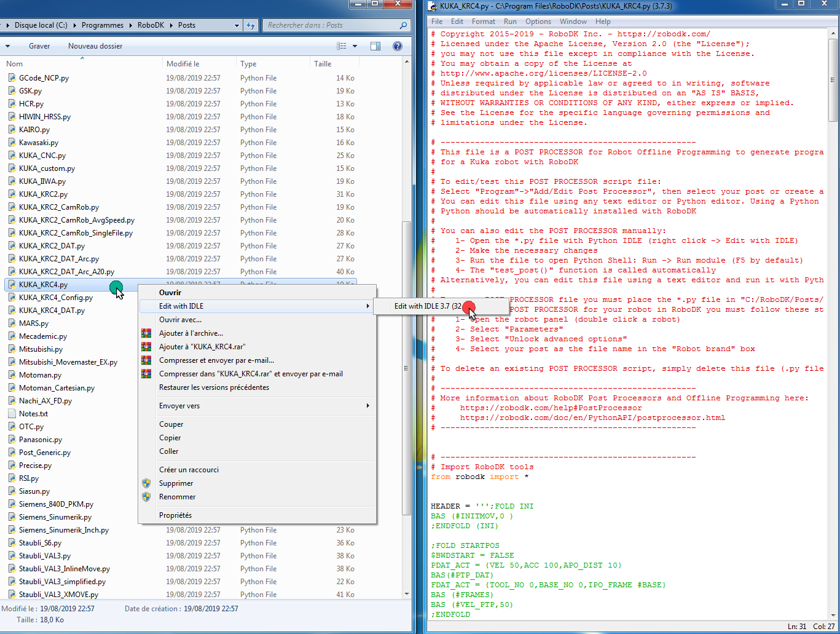Click the IDLE editor vertical scrollbar thumb
This screenshot has height=634, width=840.
tap(833, 80)
